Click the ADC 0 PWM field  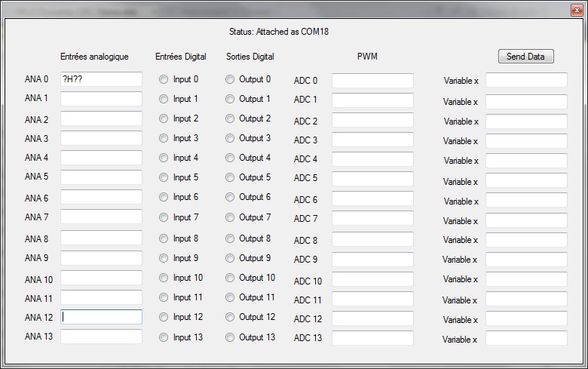[x=372, y=81]
